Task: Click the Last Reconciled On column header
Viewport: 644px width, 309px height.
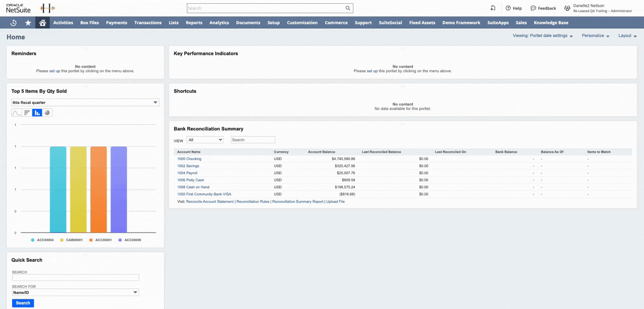Action: 450,152
